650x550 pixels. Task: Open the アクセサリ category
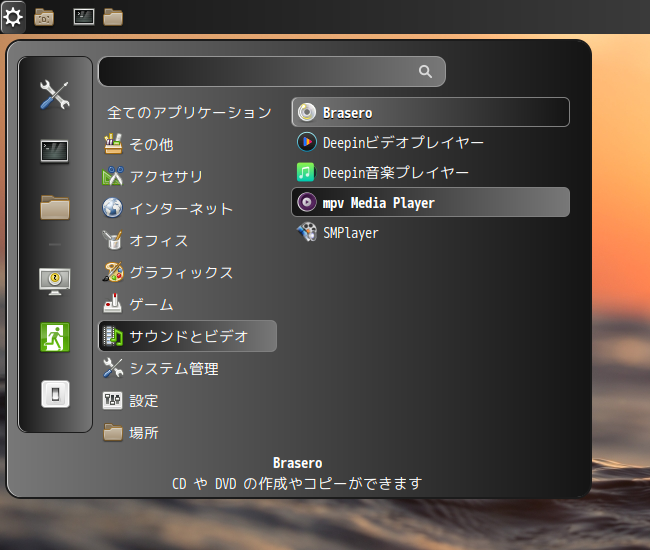(187, 176)
